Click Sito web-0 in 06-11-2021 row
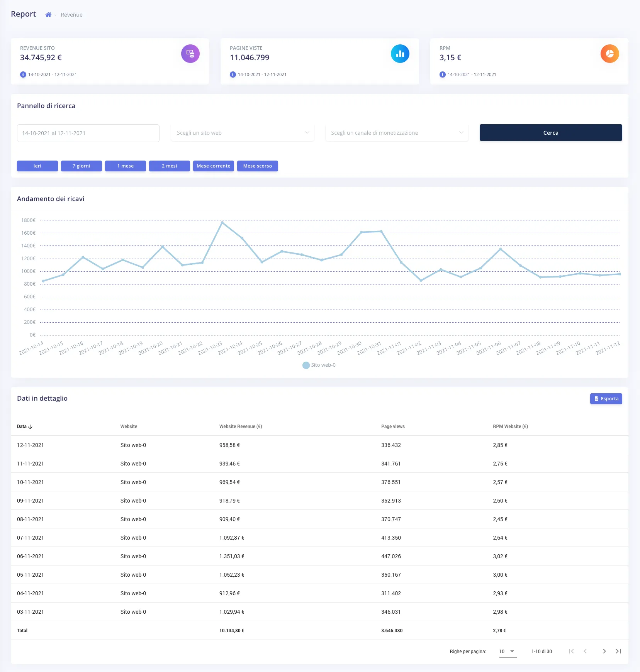Screen dimensions: 640x672 133,556
